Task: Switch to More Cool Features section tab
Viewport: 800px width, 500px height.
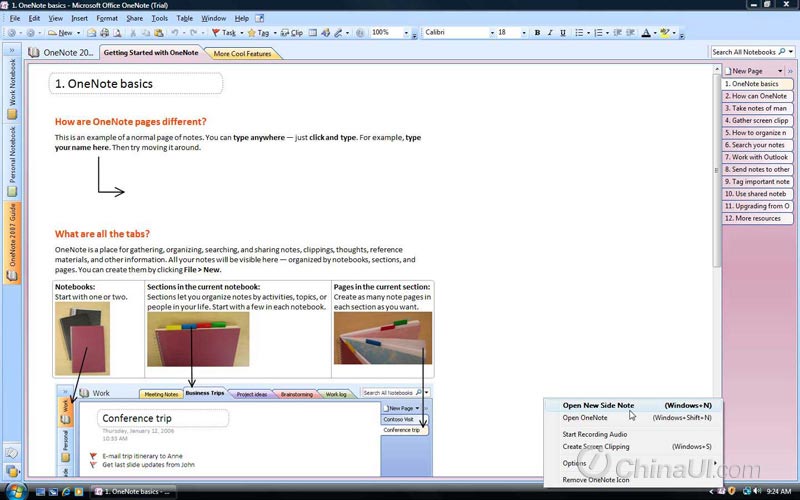Action: tap(242, 53)
